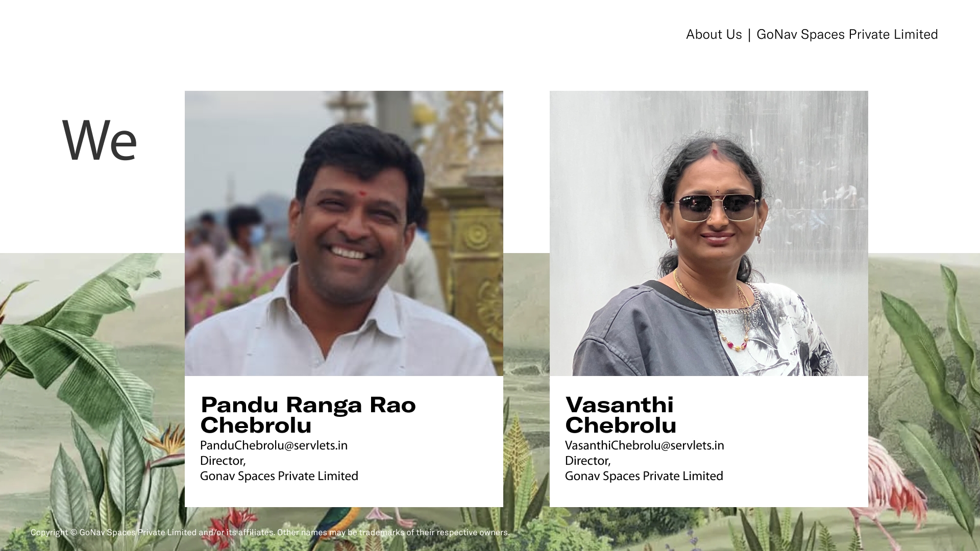
Task: Click the separator bar in header title
Action: coord(749,35)
